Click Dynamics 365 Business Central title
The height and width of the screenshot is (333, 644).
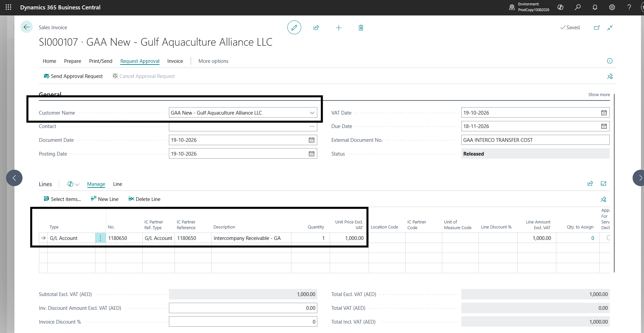point(60,7)
